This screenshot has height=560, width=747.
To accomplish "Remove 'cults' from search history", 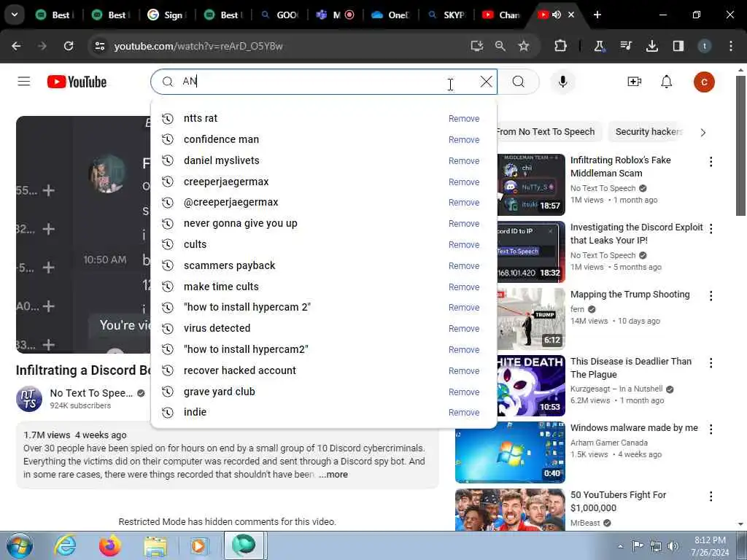I will 463,245.
